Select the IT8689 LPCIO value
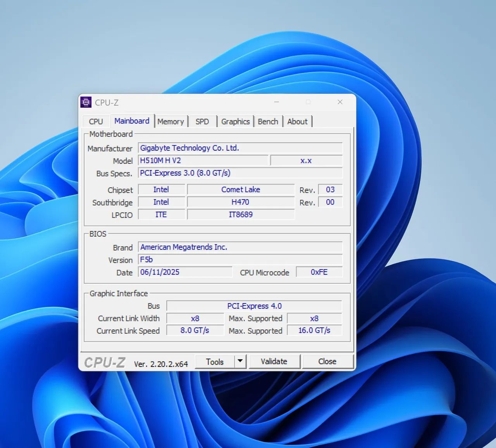 [x=241, y=214]
